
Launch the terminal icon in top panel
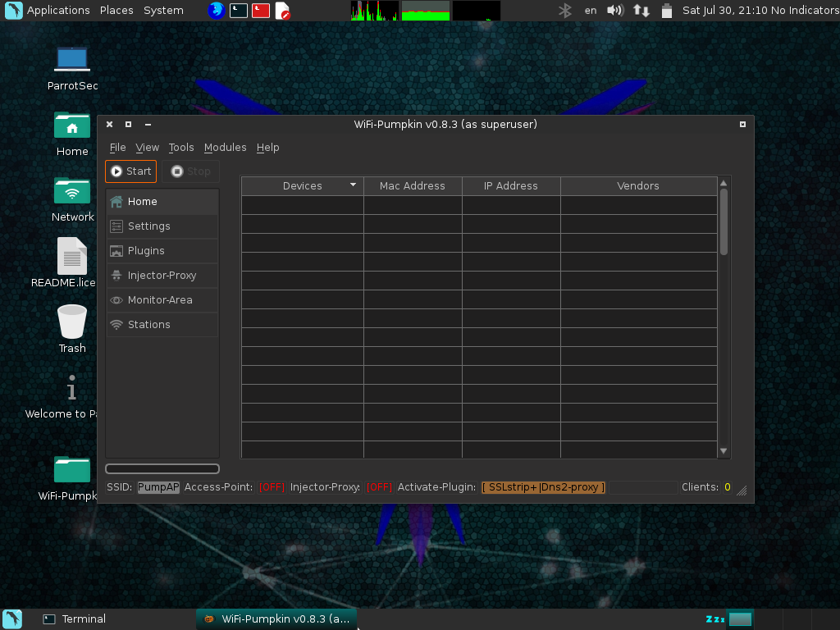239,10
